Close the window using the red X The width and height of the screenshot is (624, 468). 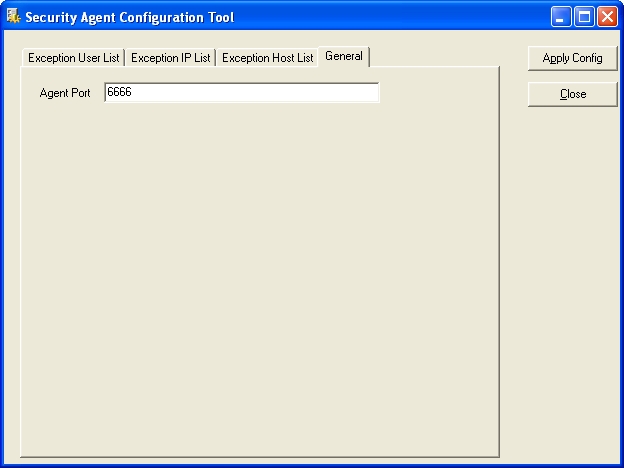coord(607,17)
